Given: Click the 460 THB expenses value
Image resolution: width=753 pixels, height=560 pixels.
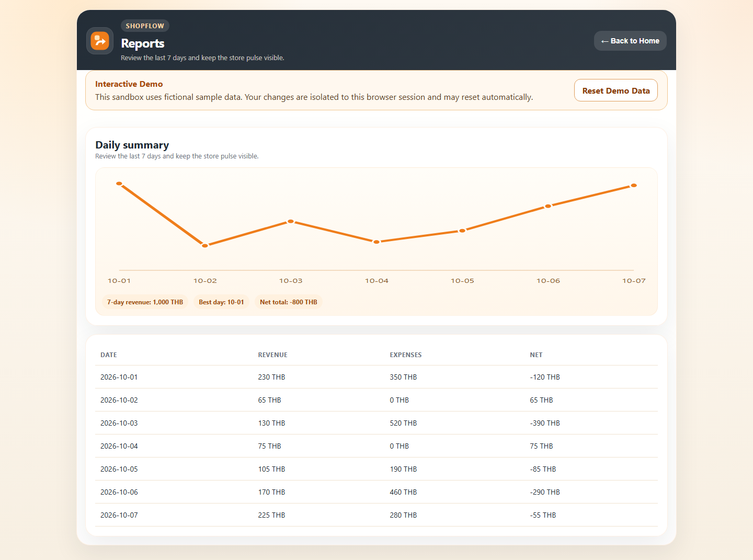Looking at the screenshot, I should click(x=403, y=492).
